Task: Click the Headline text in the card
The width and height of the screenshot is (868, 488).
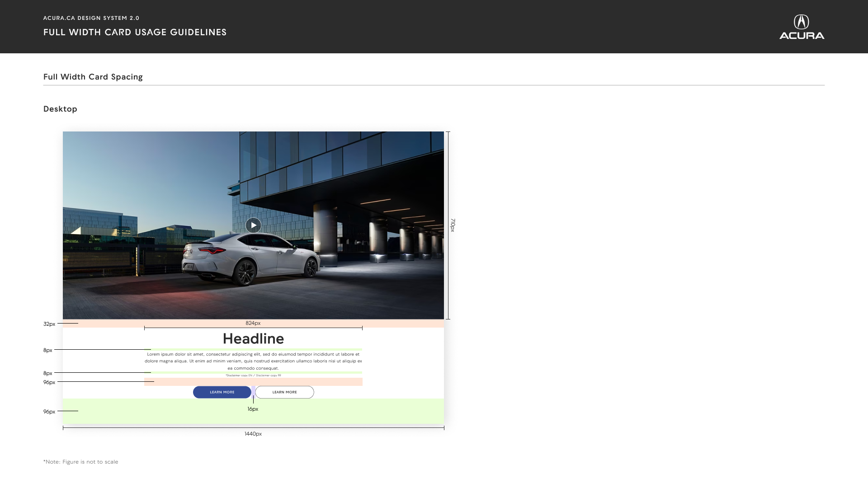Action: coord(253,339)
